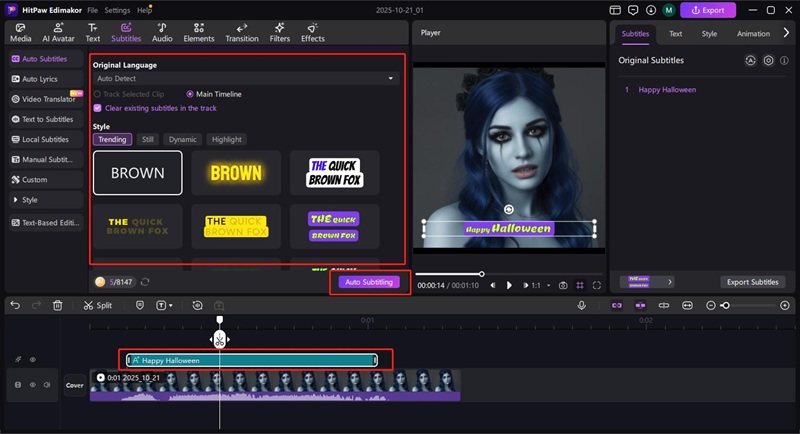Image resolution: width=800 pixels, height=434 pixels.
Task: Open the Settings menu
Action: click(117, 9)
